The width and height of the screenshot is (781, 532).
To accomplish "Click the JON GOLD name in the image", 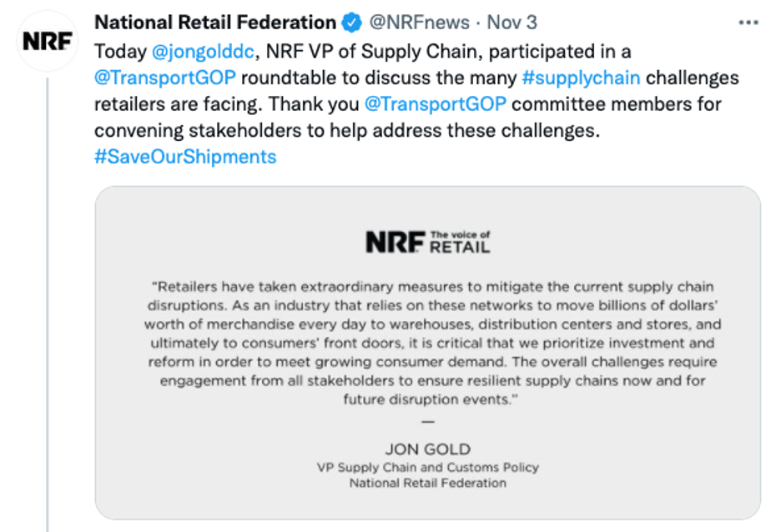I will (x=427, y=449).
